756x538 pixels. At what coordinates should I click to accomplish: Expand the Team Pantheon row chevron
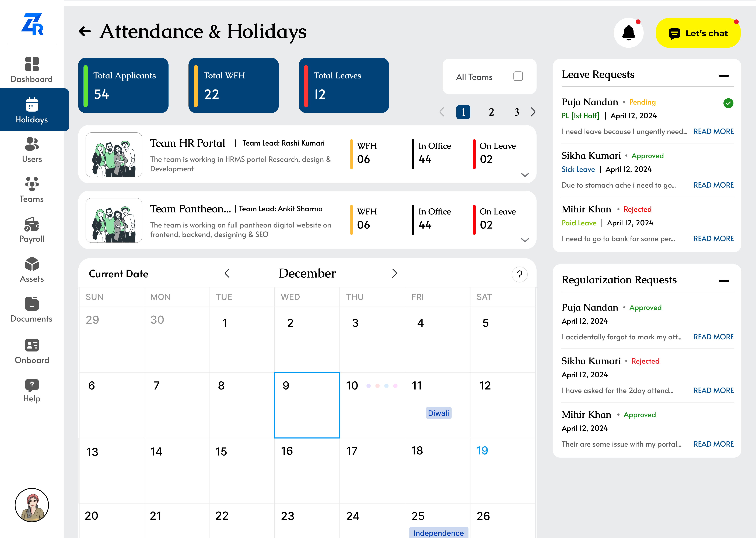525,240
